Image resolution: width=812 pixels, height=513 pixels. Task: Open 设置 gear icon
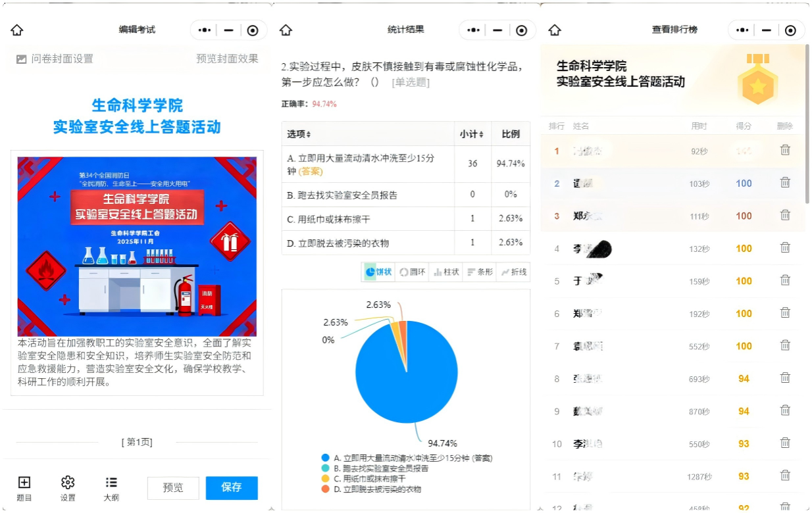click(68, 483)
